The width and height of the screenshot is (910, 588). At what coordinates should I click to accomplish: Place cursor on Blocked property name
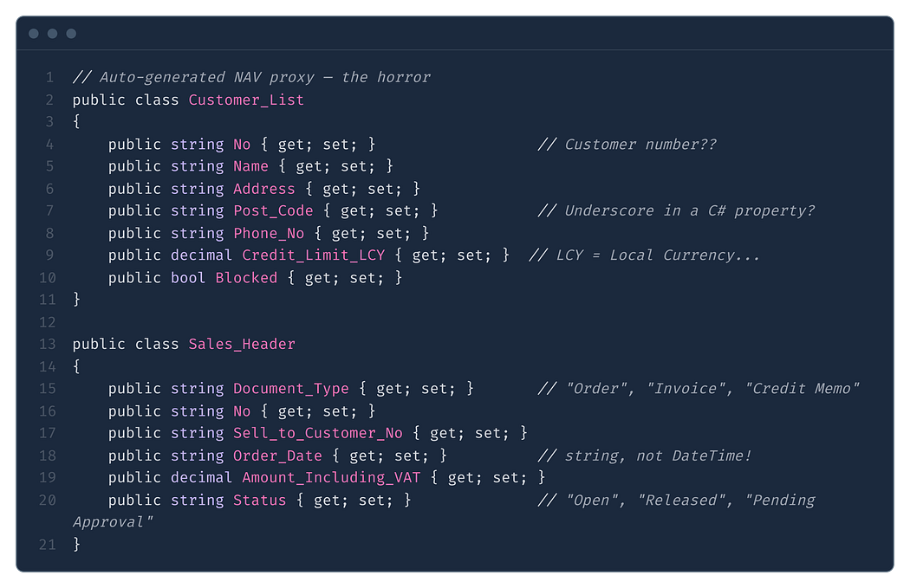tap(246, 278)
